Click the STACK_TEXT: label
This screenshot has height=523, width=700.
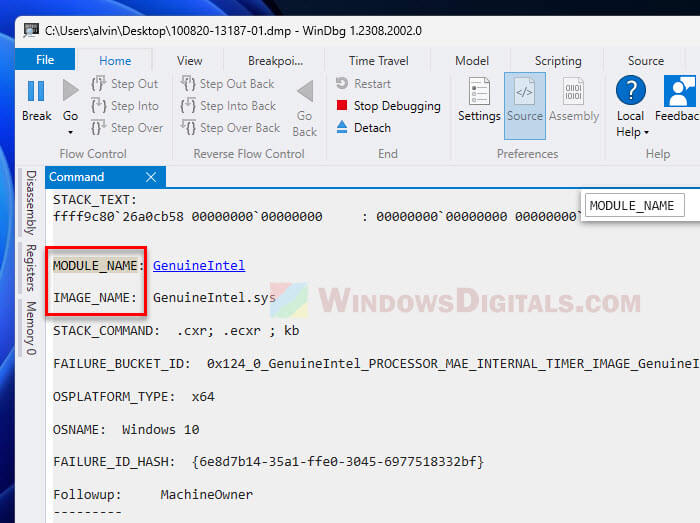pos(95,199)
